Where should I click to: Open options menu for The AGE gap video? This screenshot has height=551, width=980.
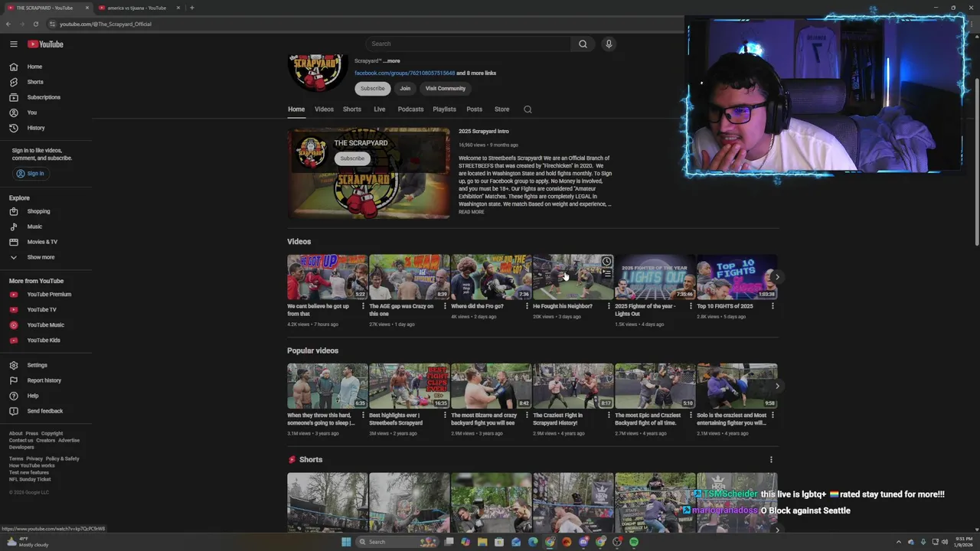click(x=445, y=306)
